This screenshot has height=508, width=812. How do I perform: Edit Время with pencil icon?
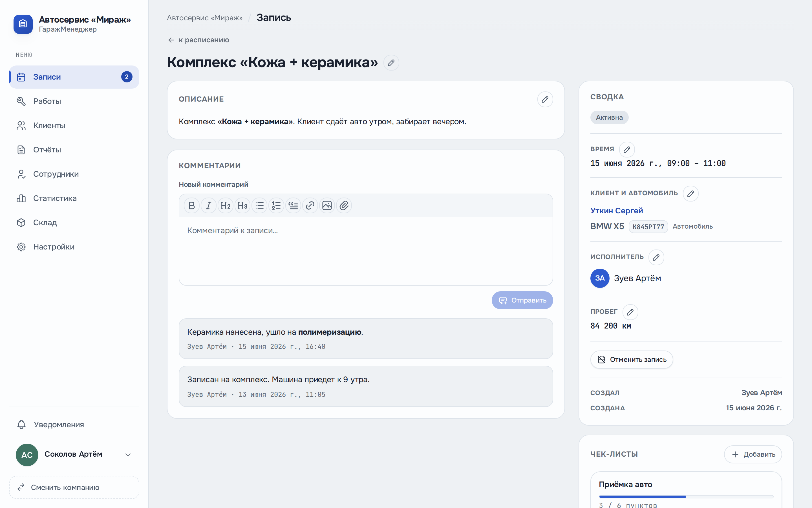click(x=626, y=150)
